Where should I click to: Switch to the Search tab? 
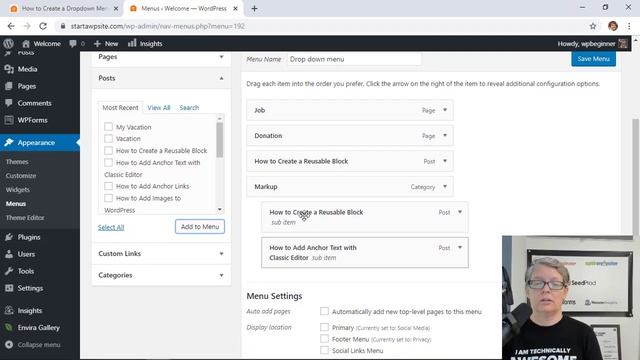click(189, 108)
